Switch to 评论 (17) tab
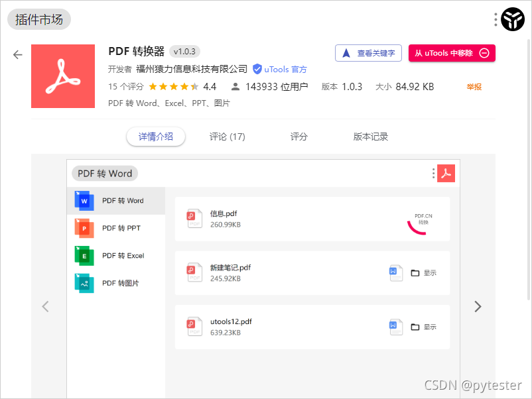 point(227,137)
